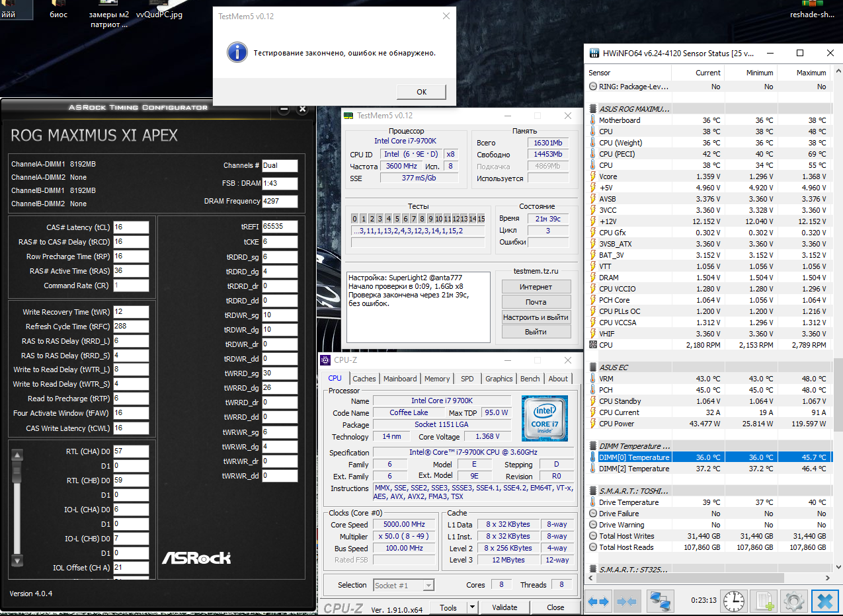
Task: Select CPU VCCIO row in HWiNFO
Action: [x=709, y=289]
